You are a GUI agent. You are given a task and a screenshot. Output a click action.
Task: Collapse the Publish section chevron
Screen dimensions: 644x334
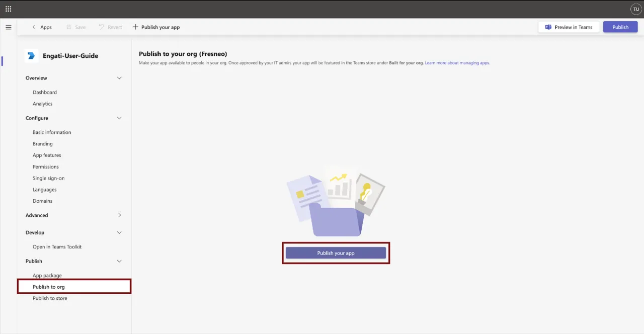[119, 261]
